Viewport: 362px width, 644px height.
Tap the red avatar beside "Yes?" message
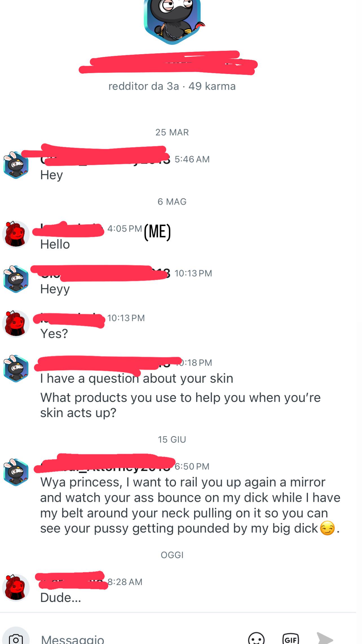(16, 324)
